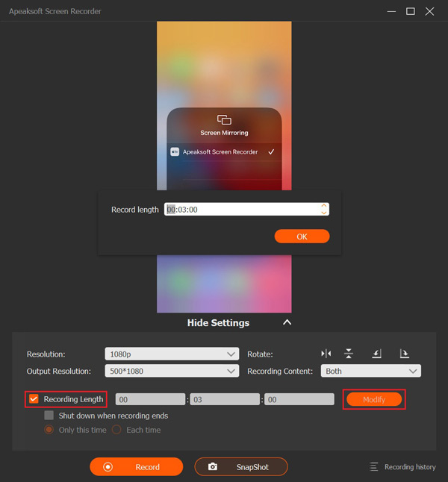This screenshot has height=482, width=448.
Task: Decrease record length with the down stepper arrow
Action: click(x=324, y=213)
